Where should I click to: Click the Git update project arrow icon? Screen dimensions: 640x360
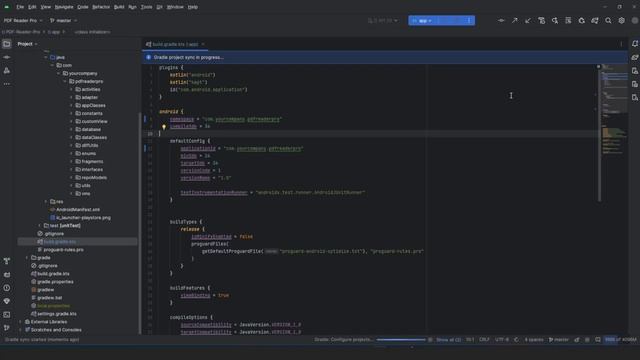tap(528, 20)
